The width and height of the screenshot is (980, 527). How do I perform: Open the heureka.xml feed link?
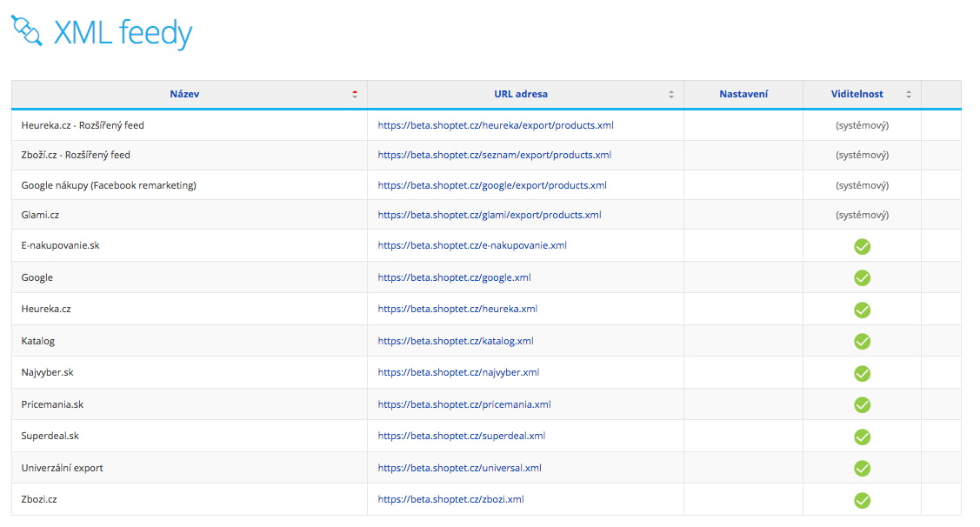coord(457,309)
